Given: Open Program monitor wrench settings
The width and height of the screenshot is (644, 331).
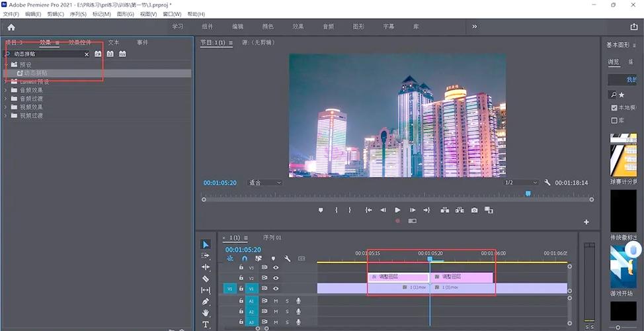Looking at the screenshot, I should pos(547,182).
